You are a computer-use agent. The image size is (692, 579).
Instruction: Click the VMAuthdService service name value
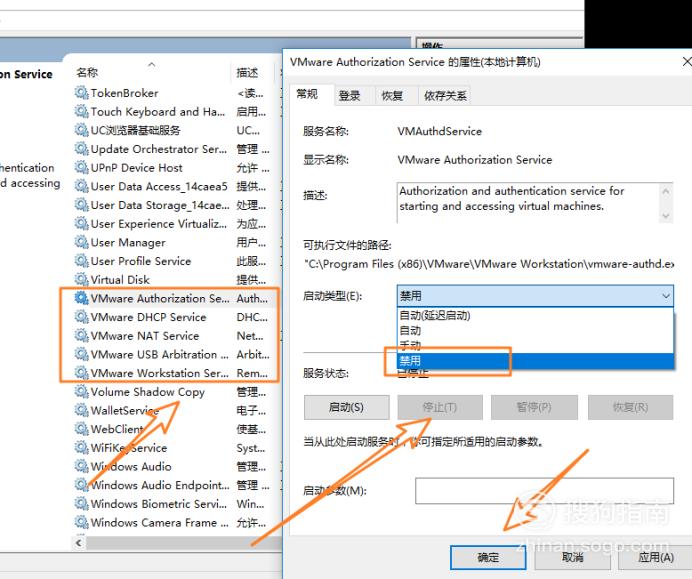click(x=440, y=131)
